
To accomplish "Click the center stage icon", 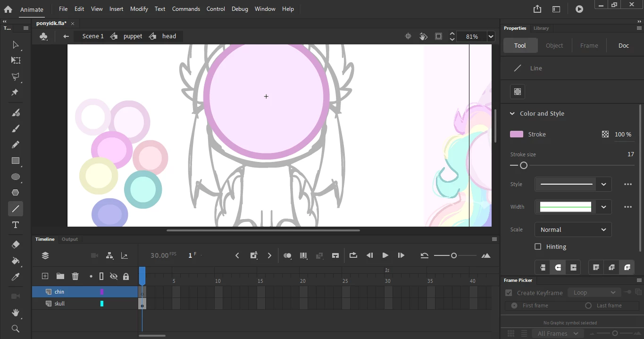I will (409, 36).
